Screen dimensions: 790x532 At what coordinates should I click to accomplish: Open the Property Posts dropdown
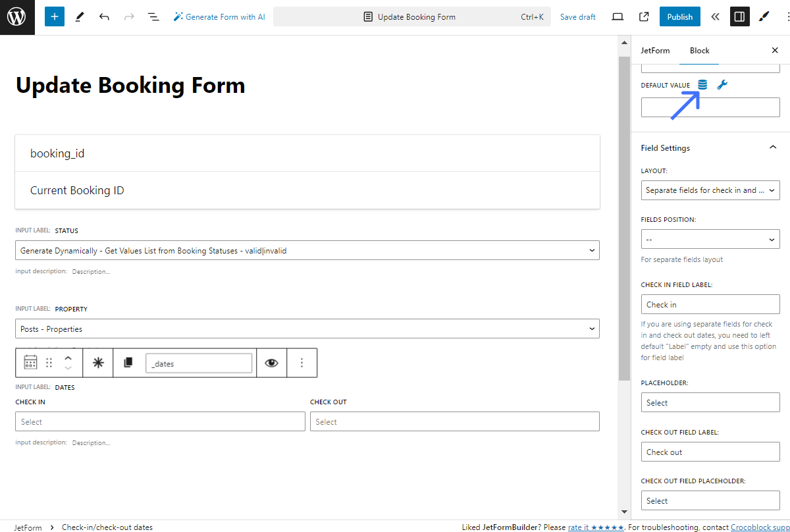click(307, 329)
